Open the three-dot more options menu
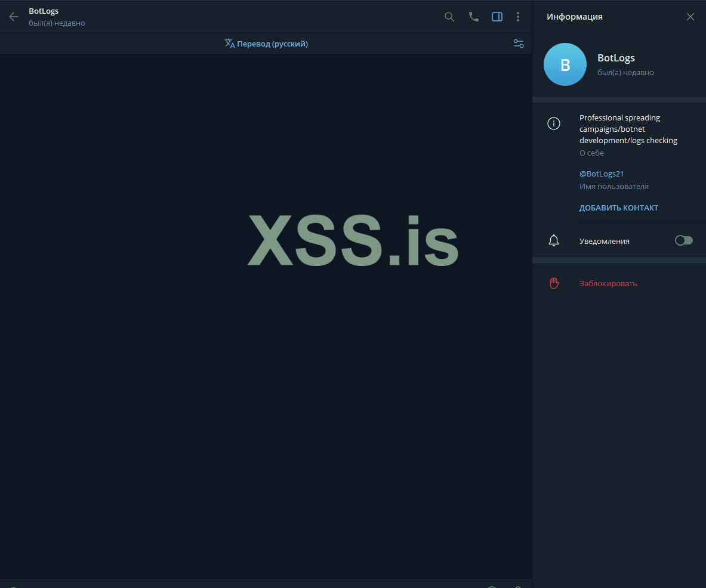Image resolution: width=706 pixels, height=588 pixels. point(518,17)
